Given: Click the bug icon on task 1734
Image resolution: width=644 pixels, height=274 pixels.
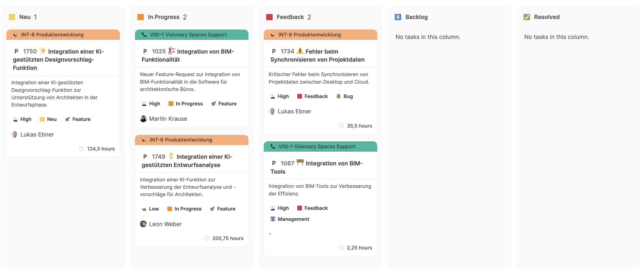Looking at the screenshot, I should coord(339,96).
